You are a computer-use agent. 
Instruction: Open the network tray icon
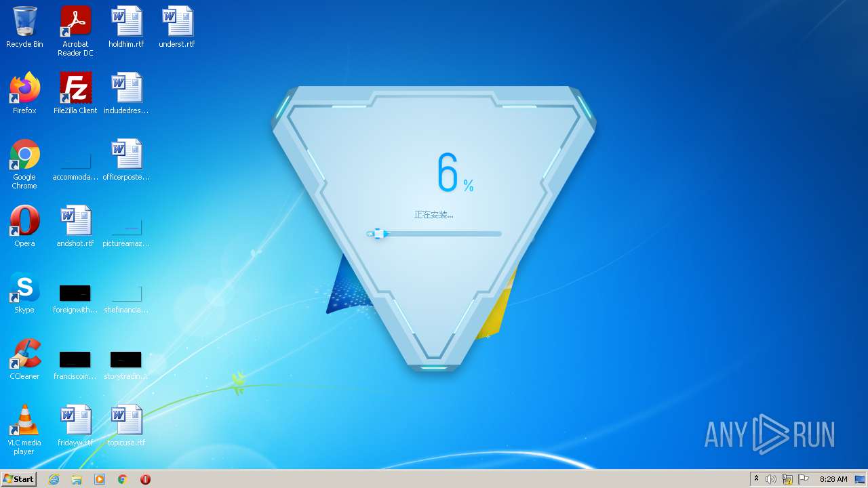[x=787, y=479]
